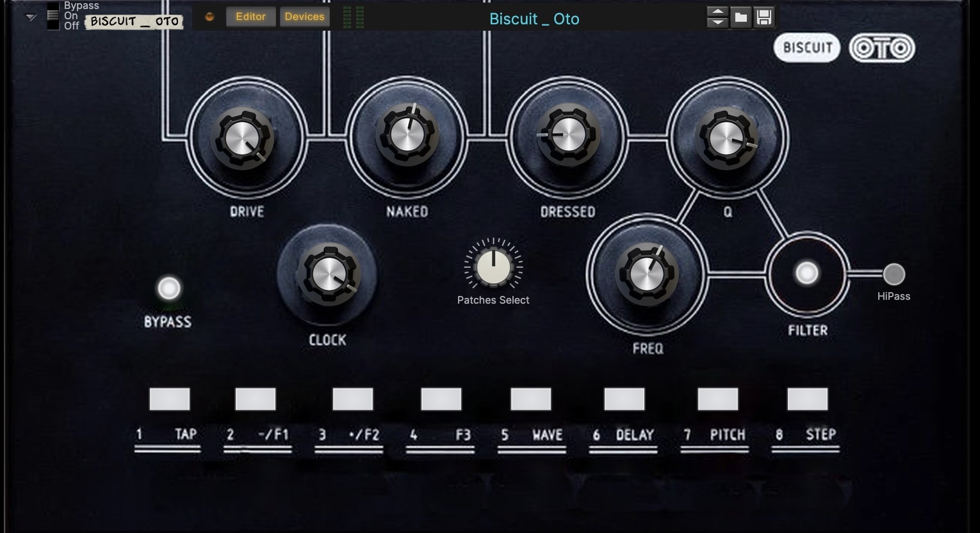980x533 pixels.
Task: Save the patch with the floppy disk icon
Action: (764, 17)
